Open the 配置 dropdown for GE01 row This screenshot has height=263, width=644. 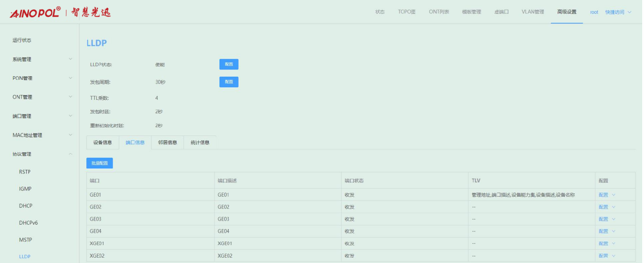pyautogui.click(x=607, y=195)
